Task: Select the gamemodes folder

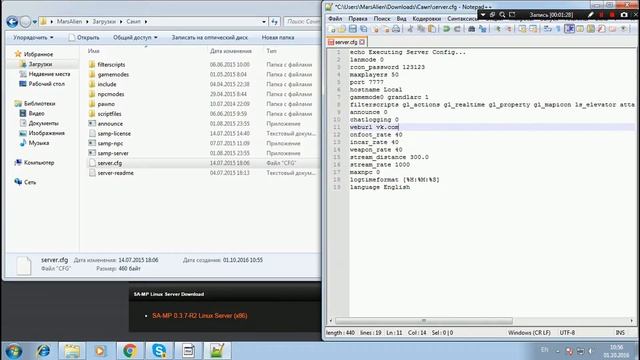Action: (109, 74)
